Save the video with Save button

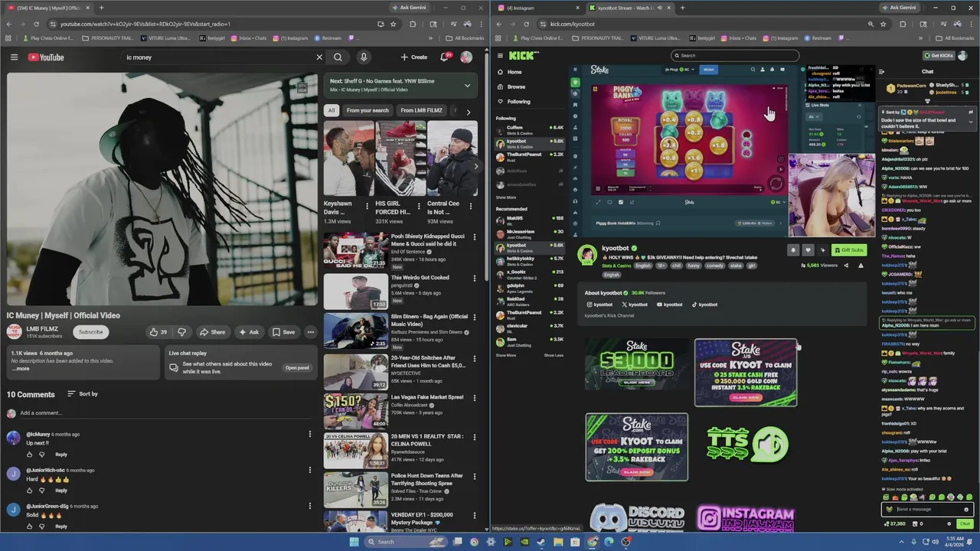pos(283,332)
